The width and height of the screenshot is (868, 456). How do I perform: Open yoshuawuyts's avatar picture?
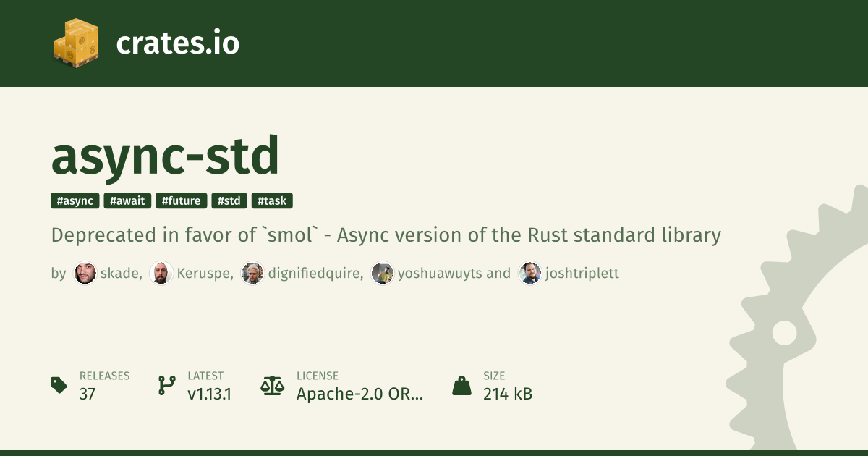point(383,274)
